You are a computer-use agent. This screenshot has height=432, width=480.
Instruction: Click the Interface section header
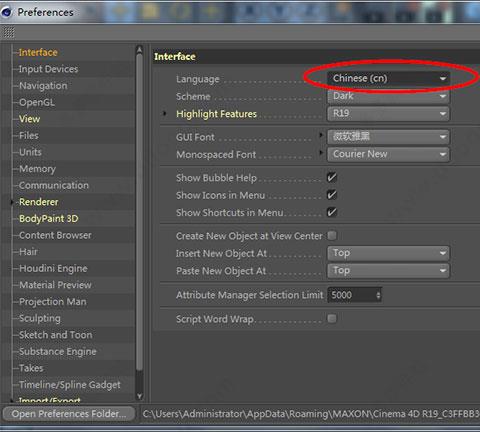(175, 57)
